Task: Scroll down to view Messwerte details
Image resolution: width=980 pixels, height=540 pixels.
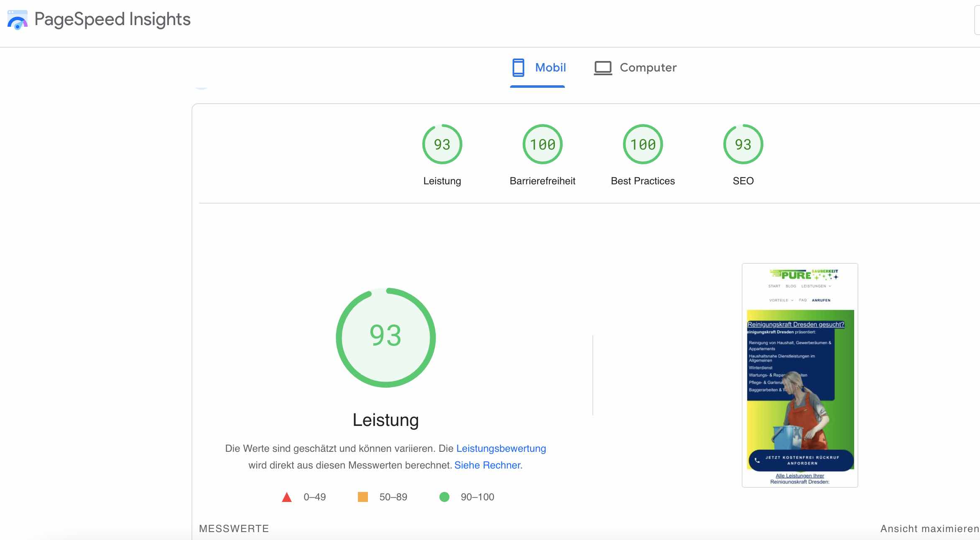Action: tap(234, 528)
